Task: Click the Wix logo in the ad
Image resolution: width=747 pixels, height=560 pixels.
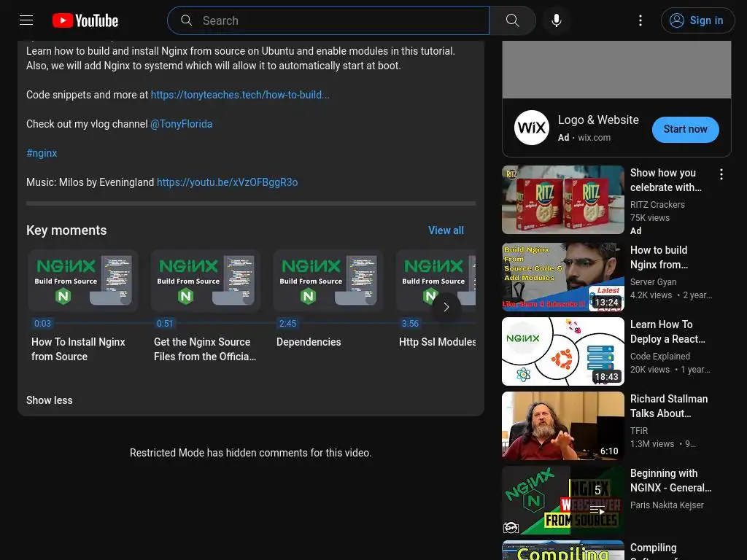Action: tap(532, 128)
